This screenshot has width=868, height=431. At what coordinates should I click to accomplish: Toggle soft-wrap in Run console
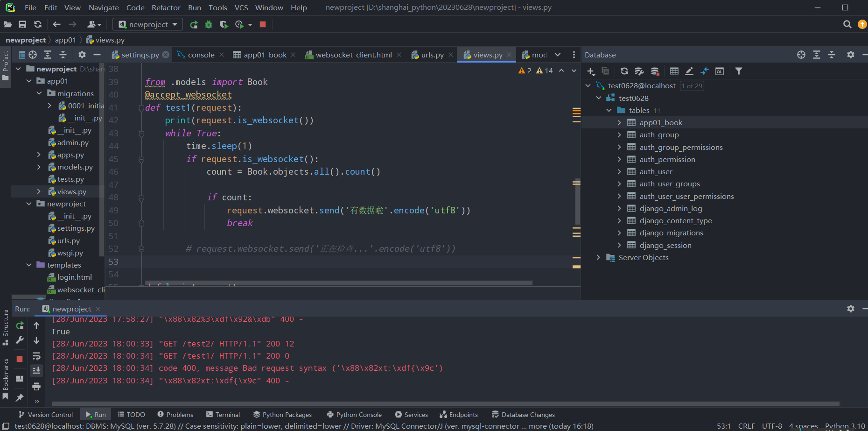pos(36,356)
